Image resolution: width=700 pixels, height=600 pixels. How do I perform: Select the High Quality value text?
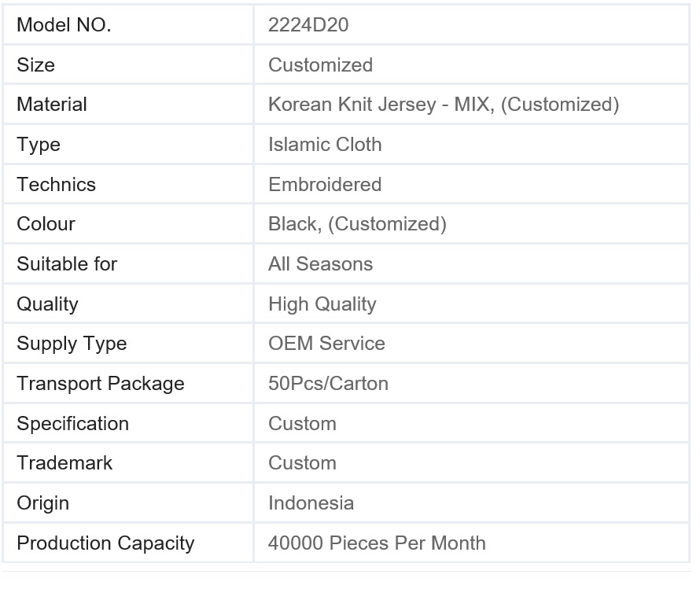click(322, 304)
